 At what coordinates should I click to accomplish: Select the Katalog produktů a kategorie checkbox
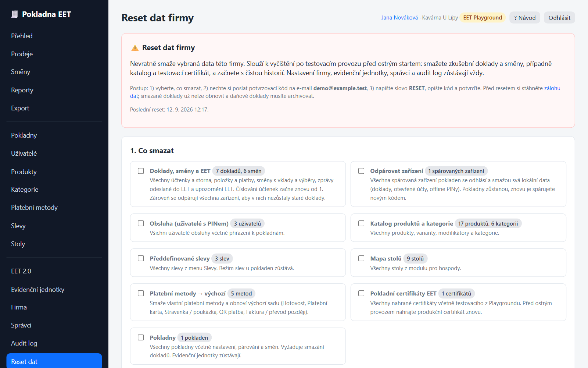point(361,223)
